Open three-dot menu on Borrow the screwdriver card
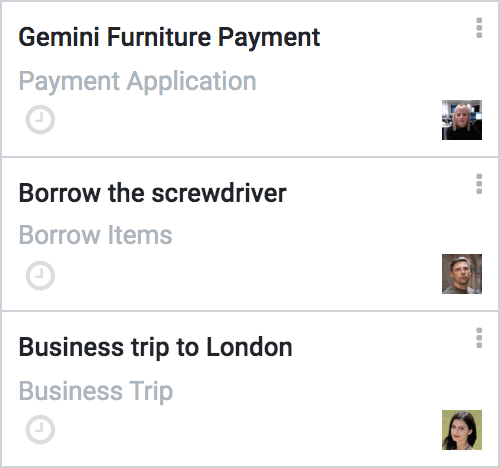 [479, 184]
